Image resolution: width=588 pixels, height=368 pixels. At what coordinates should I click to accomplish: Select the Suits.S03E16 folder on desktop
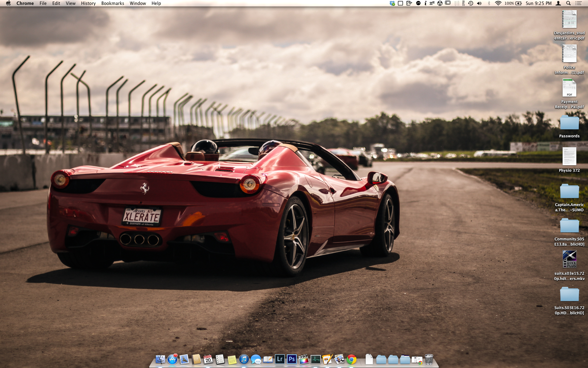(x=569, y=300)
